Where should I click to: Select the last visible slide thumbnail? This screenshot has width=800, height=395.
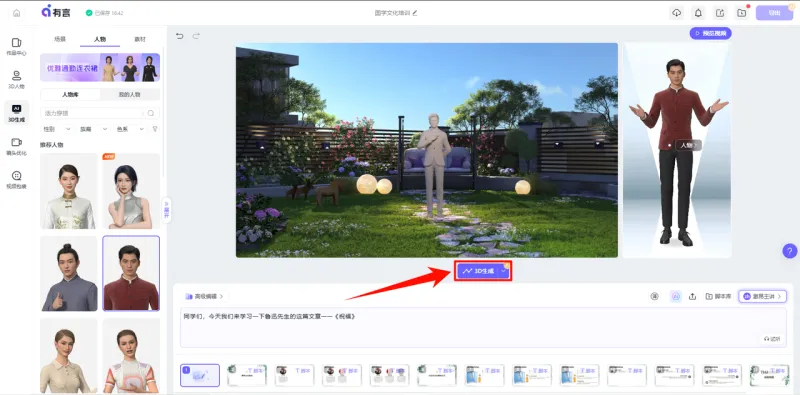pyautogui.click(x=769, y=375)
